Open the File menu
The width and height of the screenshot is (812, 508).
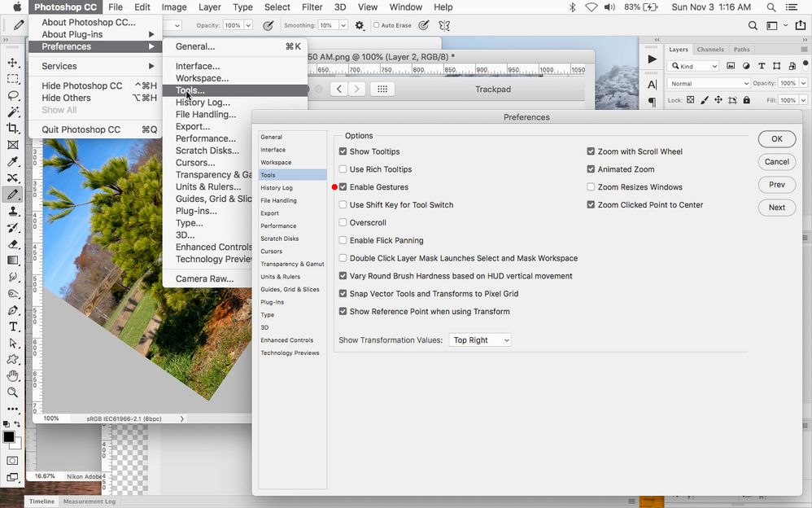click(x=115, y=7)
